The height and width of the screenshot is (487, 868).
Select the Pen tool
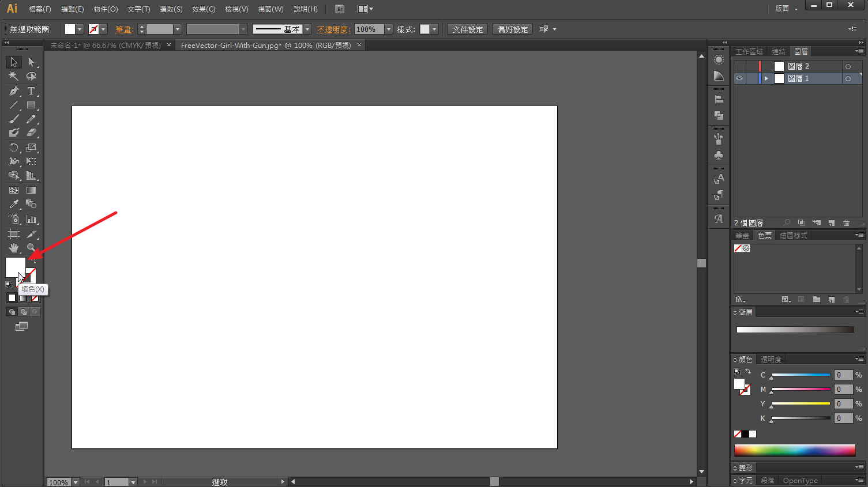14,91
